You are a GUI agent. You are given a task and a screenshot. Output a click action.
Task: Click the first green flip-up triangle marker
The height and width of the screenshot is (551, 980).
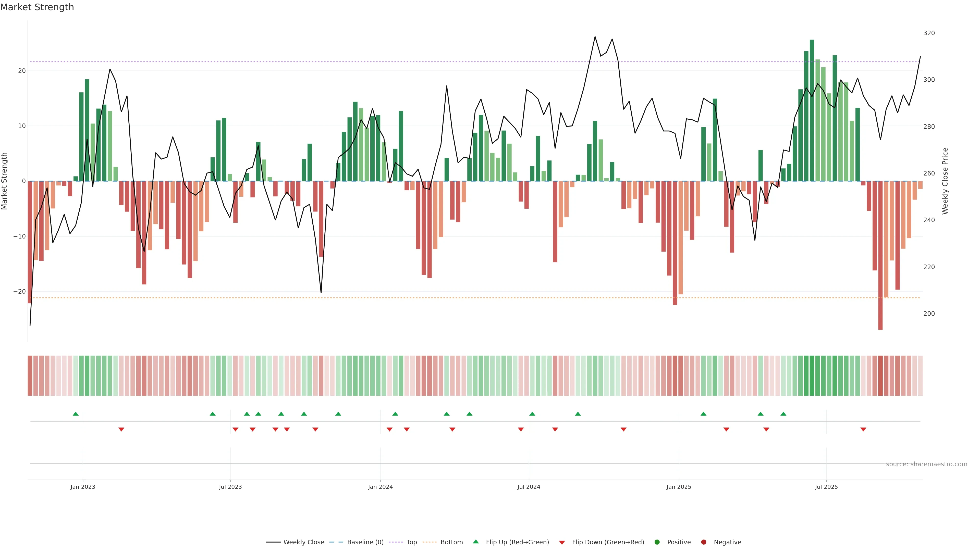point(76,414)
